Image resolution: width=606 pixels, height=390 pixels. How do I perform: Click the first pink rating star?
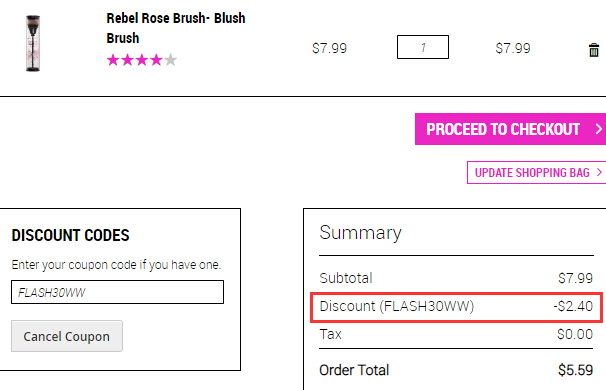click(113, 60)
